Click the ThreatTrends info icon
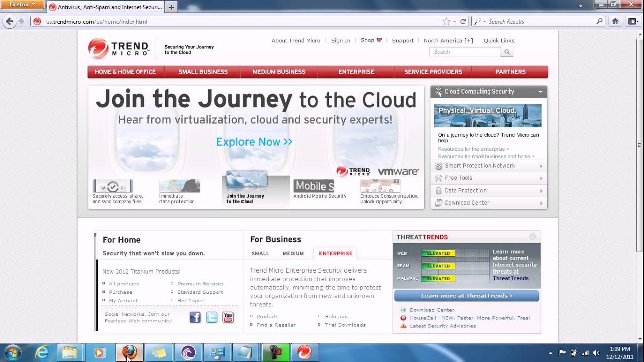 pos(532,237)
